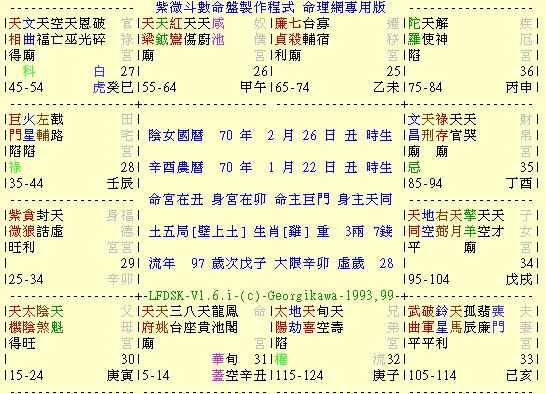546x394 pixels.
Task: Select the magenta 華蓋 text
Action: pyautogui.click(x=218, y=368)
